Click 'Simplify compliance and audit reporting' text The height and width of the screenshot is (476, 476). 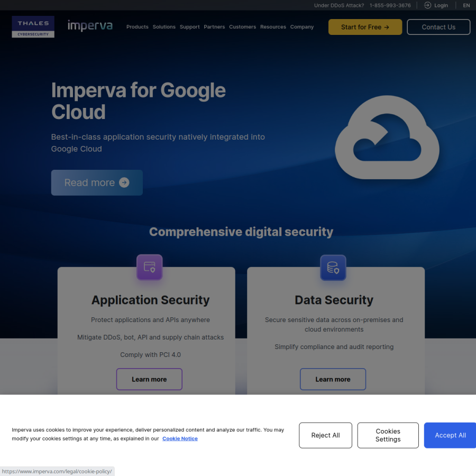click(334, 346)
